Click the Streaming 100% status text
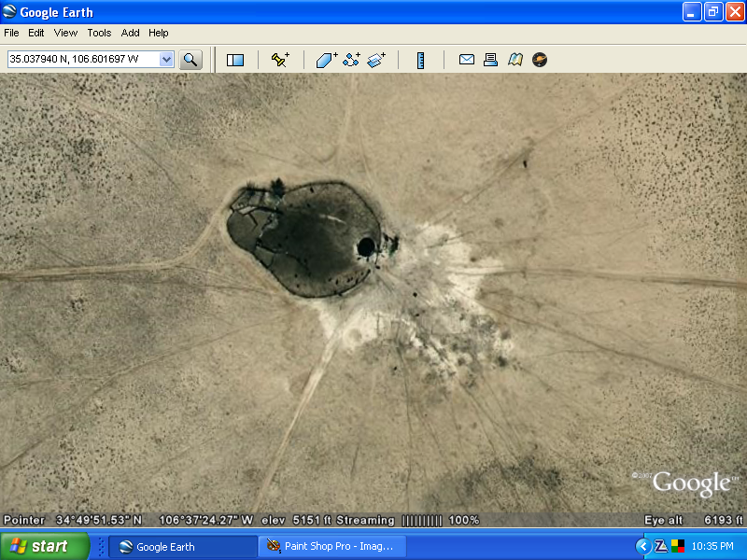 click(x=408, y=520)
